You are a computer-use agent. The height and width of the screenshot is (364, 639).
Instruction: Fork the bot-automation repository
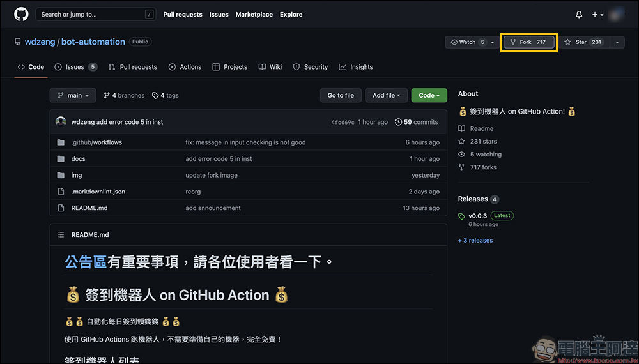pyautogui.click(x=528, y=42)
